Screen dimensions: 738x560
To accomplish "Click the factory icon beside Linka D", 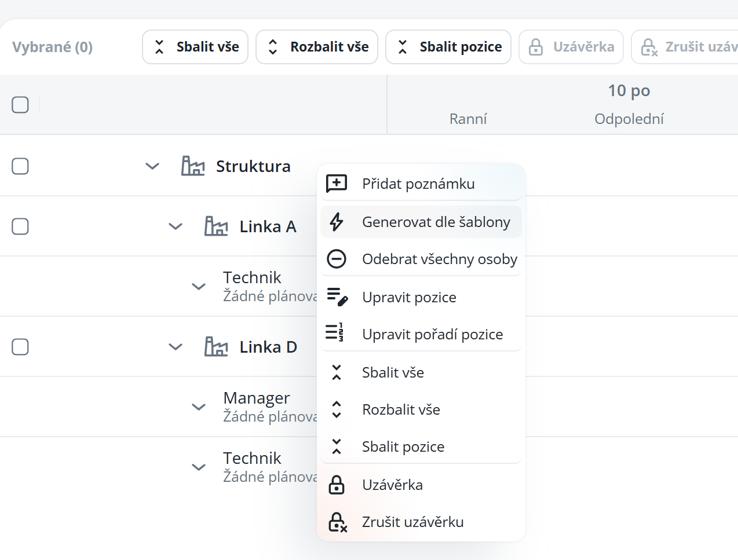I will (216, 347).
